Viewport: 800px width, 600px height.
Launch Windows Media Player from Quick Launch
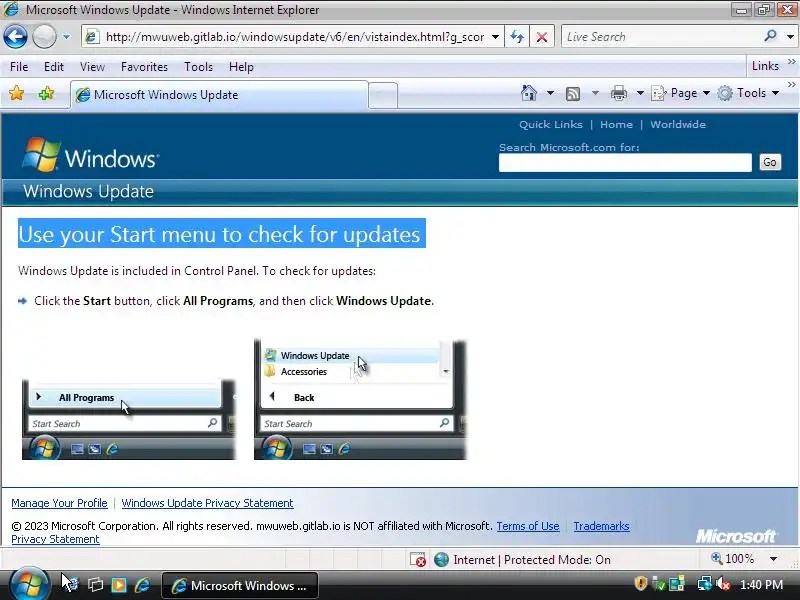pyautogui.click(x=119, y=585)
